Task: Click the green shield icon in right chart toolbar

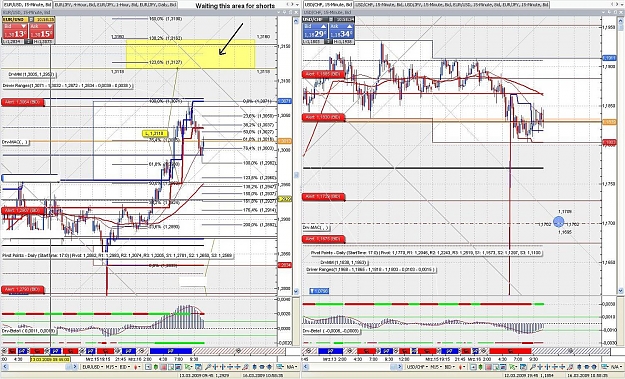Action: tap(481, 367)
